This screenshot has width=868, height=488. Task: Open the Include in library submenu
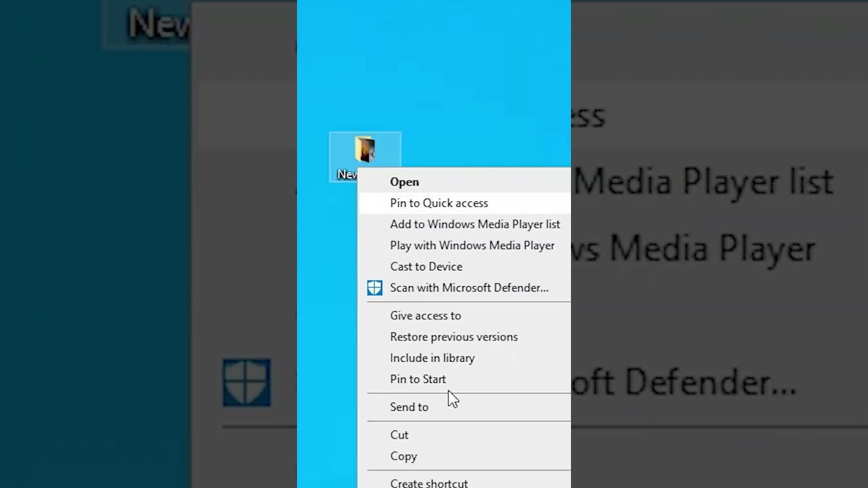tap(465, 358)
